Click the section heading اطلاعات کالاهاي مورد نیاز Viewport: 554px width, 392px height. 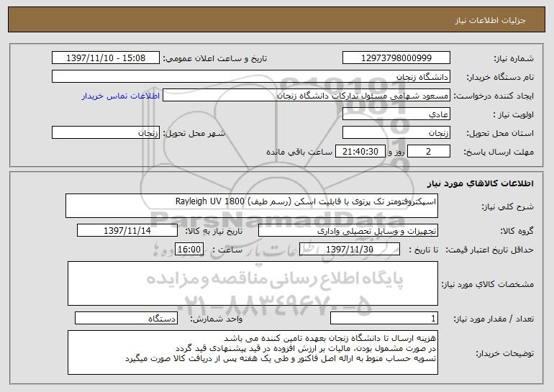[480, 183]
